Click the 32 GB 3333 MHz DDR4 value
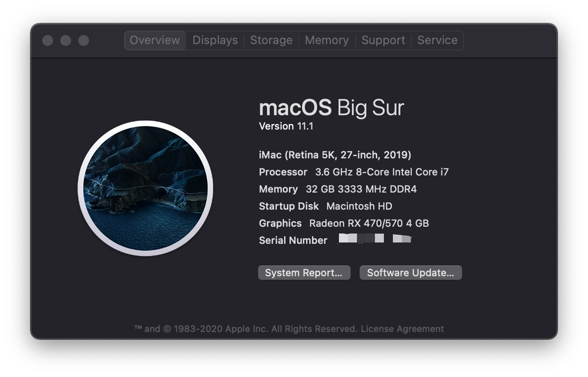This screenshot has height=377, width=588. coord(361,189)
